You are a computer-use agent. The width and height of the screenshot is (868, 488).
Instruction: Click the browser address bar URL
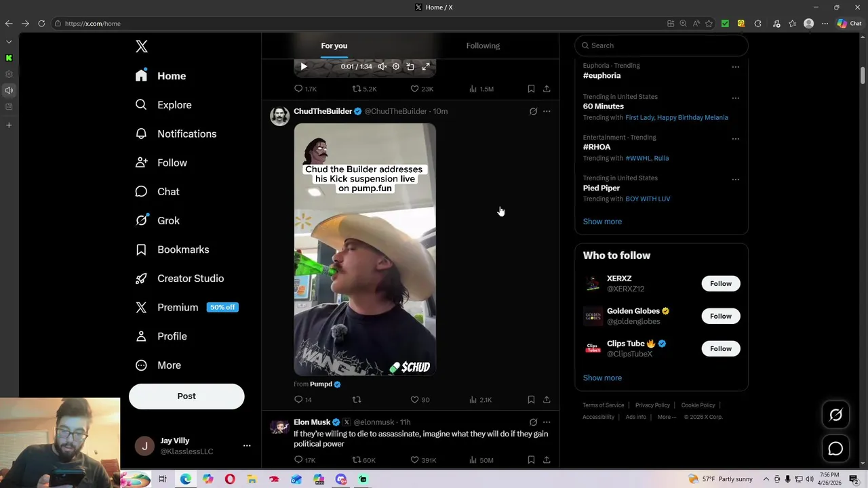pyautogui.click(x=93, y=24)
